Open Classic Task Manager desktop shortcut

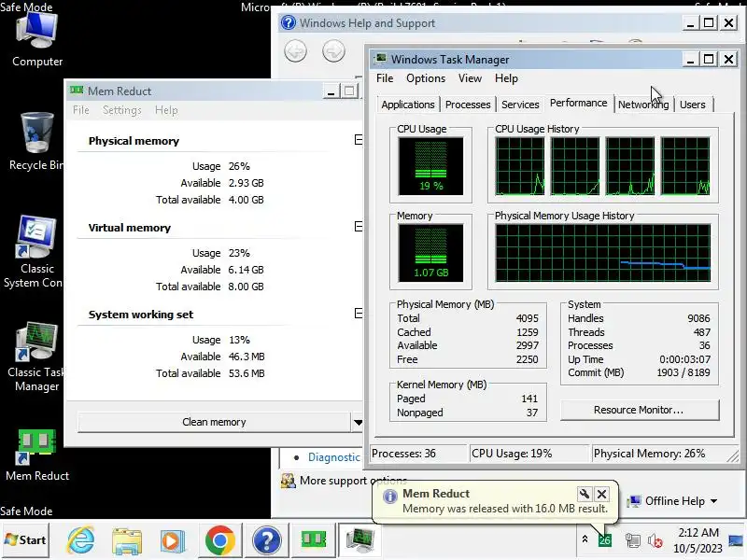tap(35, 357)
